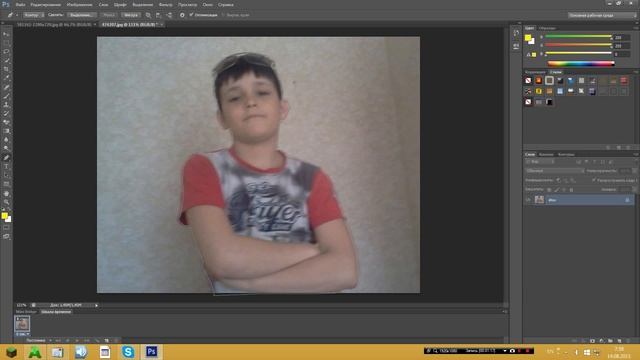Toggle Распространить кадр 1 checkbox
640x360 pixels.
tap(593, 180)
